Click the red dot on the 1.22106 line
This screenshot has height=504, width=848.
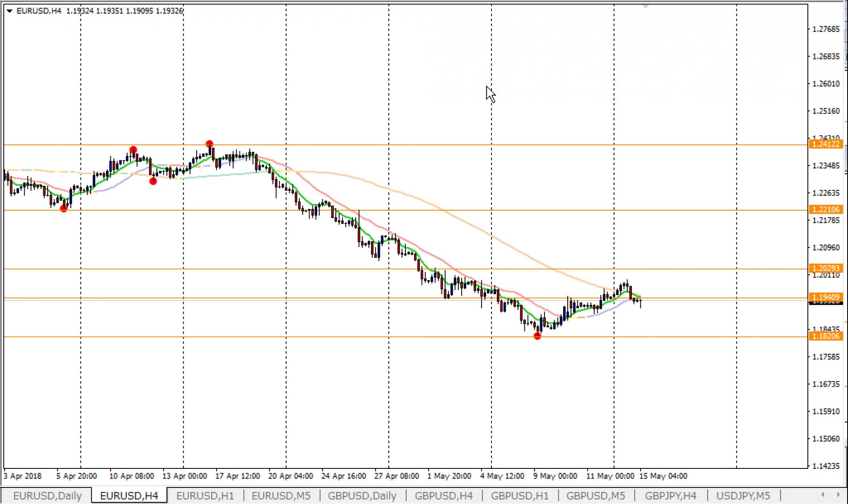pyautogui.click(x=64, y=208)
